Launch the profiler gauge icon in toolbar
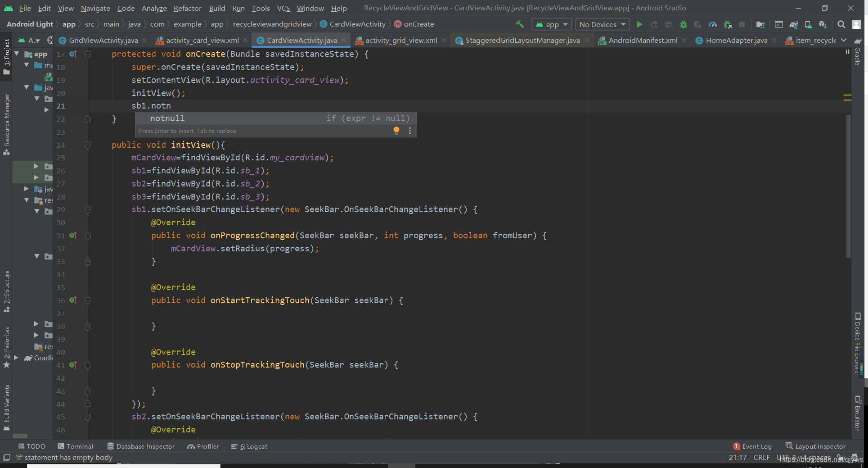 point(713,24)
